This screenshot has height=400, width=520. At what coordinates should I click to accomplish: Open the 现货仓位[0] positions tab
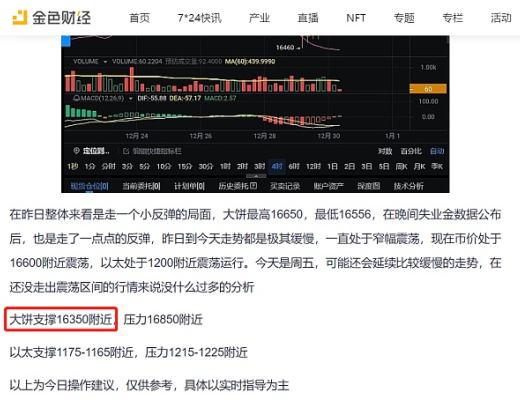[x=89, y=186]
